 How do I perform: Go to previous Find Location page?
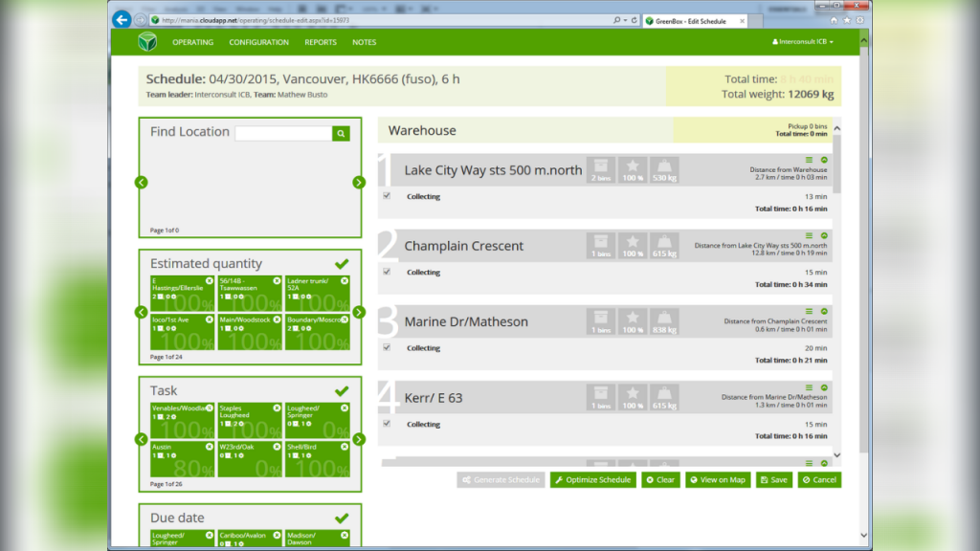[x=142, y=183]
